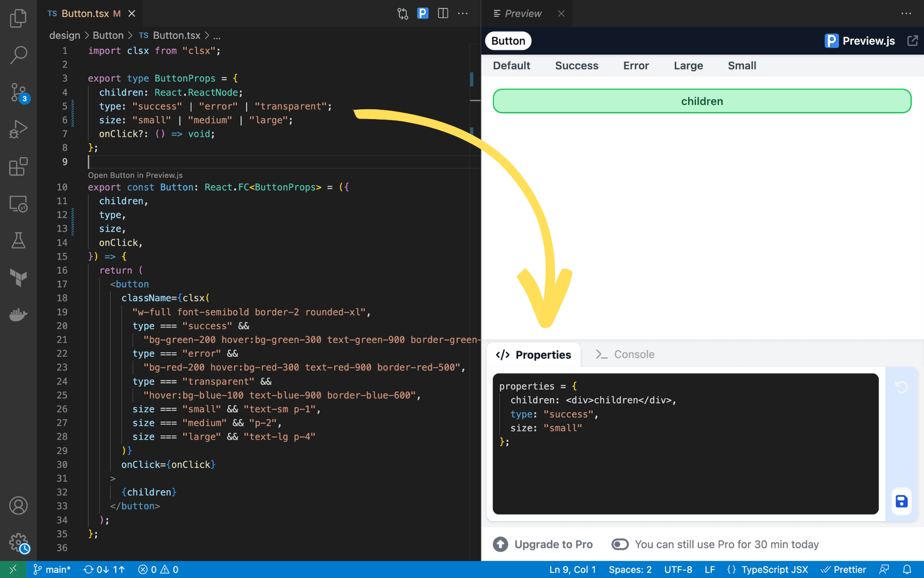Click the green children button preview
924x578 pixels.
coord(701,101)
